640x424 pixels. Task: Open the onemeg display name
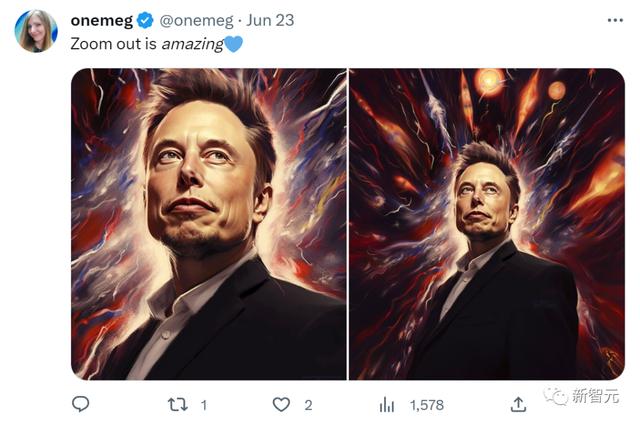click(102, 21)
